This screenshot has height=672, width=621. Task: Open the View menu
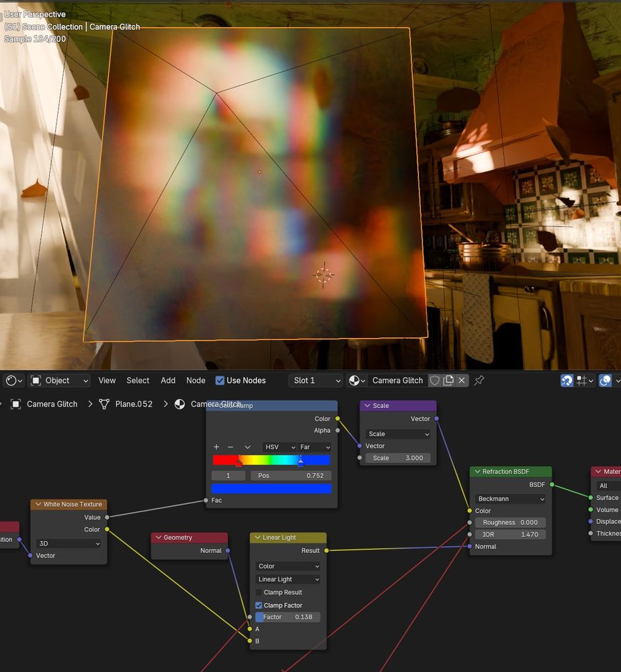(107, 380)
